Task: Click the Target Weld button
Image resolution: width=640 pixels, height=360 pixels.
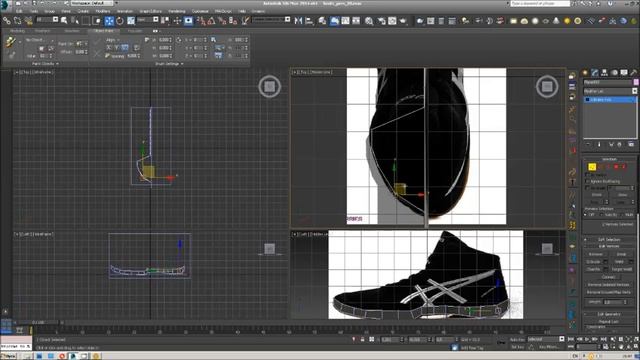Action: point(622,269)
